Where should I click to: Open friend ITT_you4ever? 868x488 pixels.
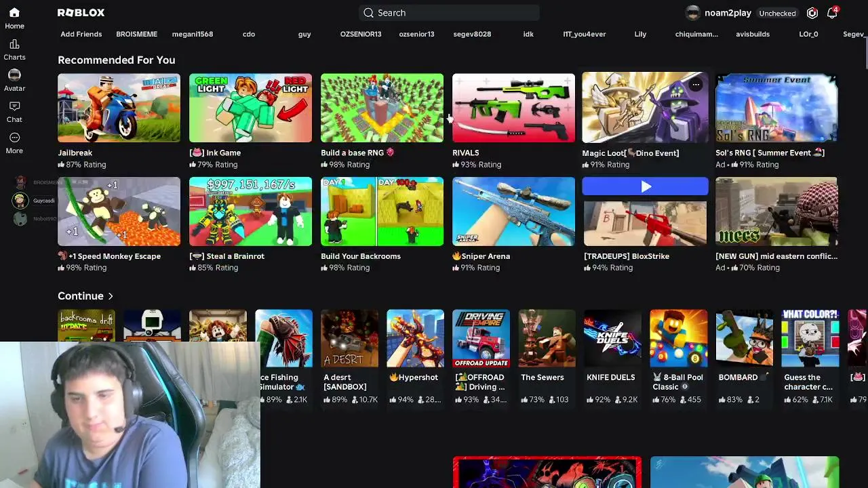(x=585, y=34)
